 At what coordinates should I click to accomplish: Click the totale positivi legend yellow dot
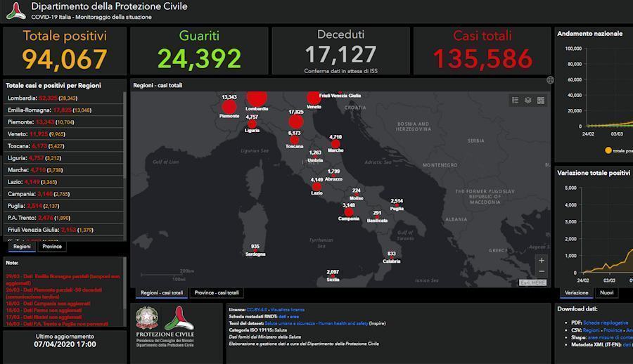(608, 150)
